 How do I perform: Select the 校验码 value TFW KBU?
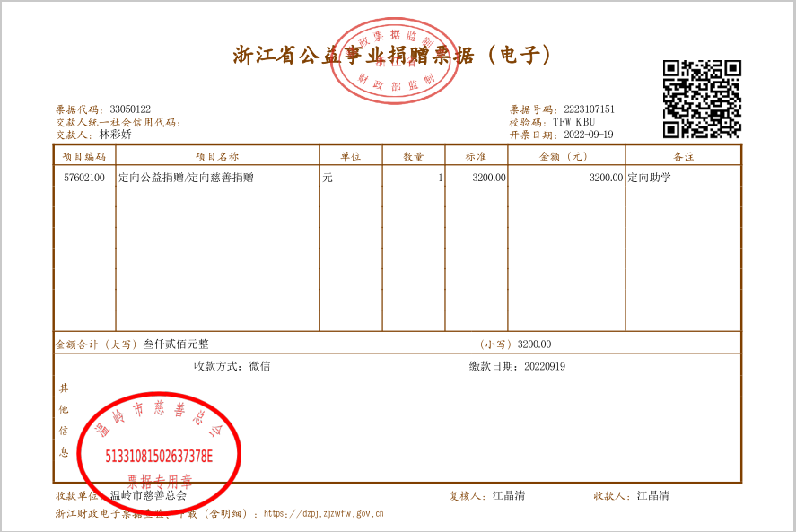[573, 122]
